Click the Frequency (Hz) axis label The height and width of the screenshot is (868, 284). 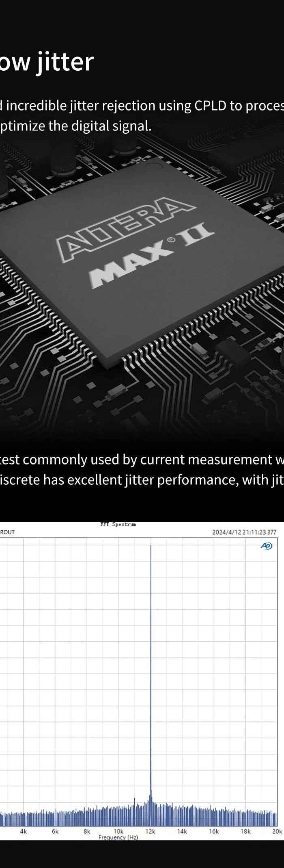coord(118,837)
